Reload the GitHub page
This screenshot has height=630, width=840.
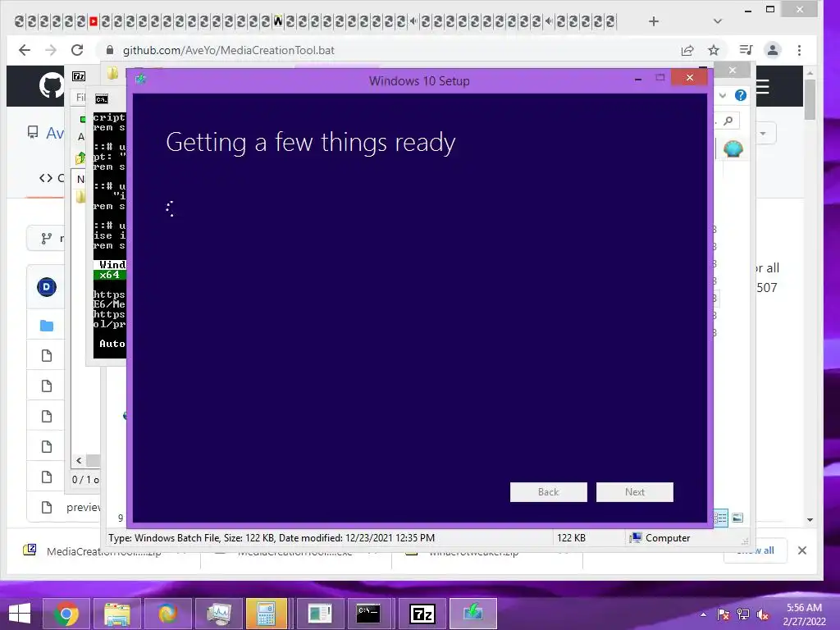tap(77, 50)
